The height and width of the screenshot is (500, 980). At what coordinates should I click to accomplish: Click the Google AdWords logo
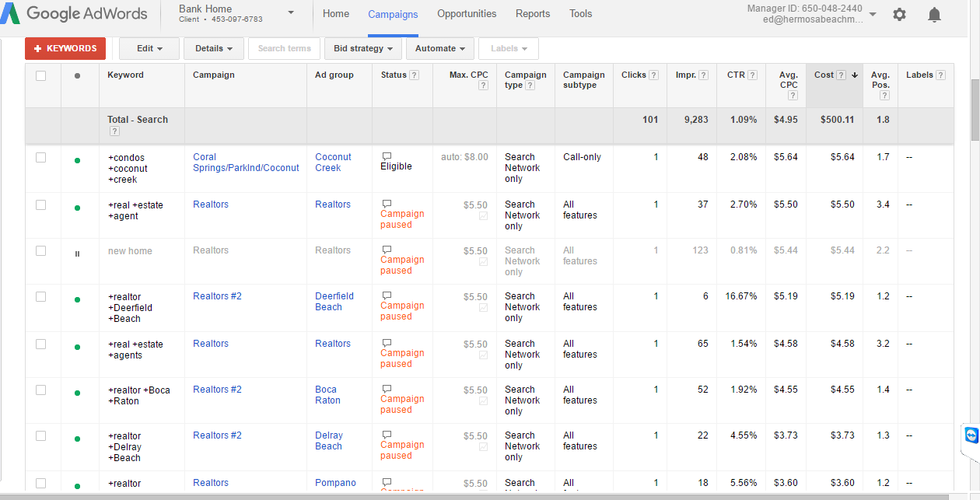(x=74, y=14)
